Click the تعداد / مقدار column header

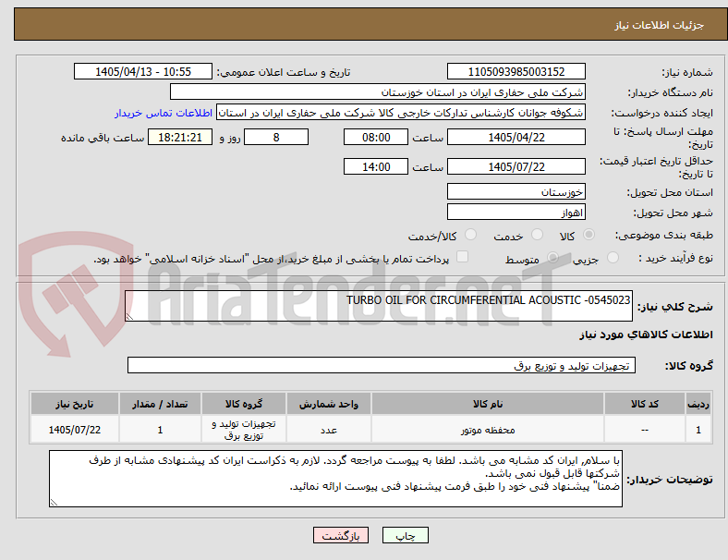pos(160,404)
